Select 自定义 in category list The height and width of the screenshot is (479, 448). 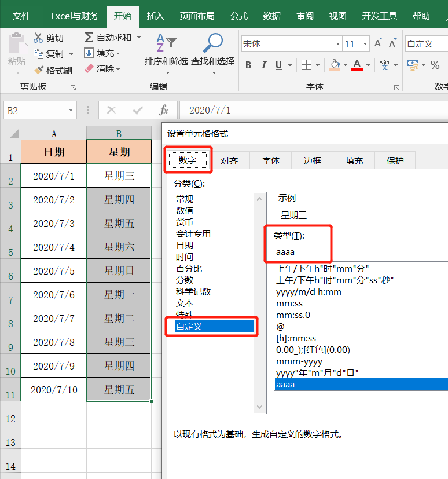click(214, 326)
